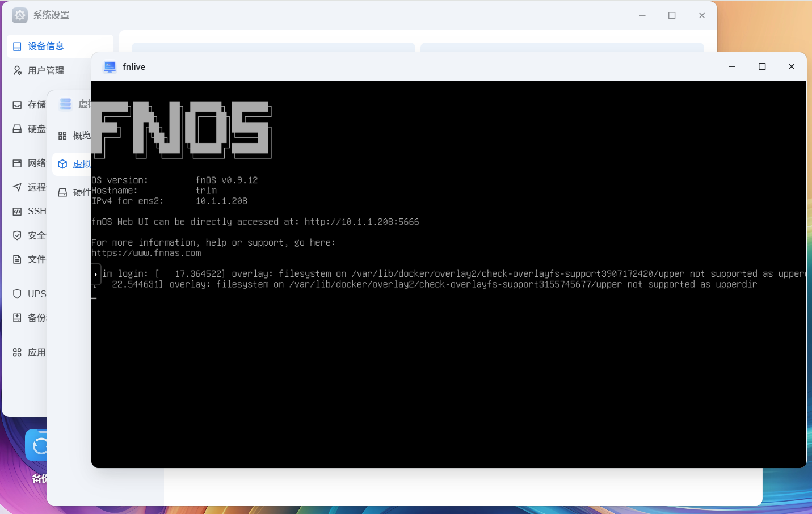Click the fnOS v0.9.12 version text
Image resolution: width=812 pixels, height=514 pixels.
point(226,180)
